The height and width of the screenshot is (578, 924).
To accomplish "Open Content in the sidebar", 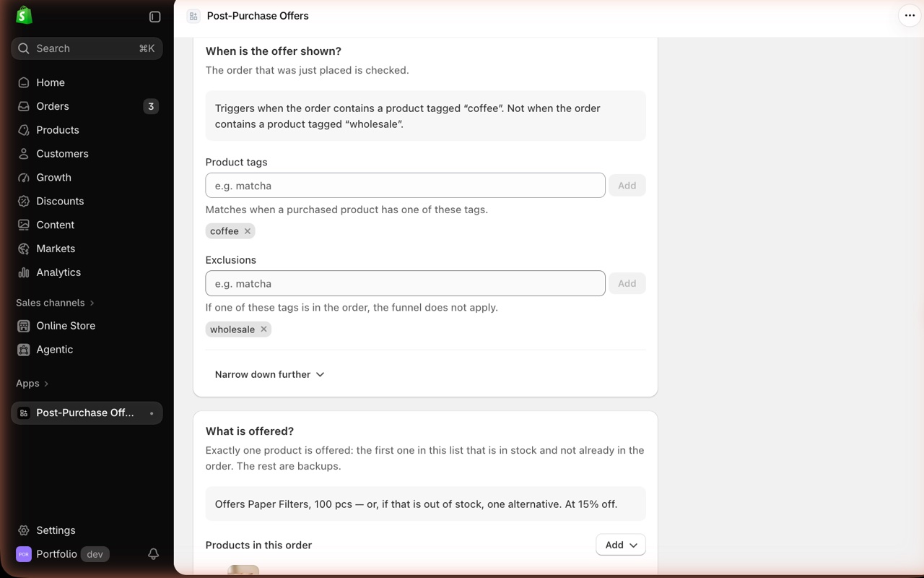I will point(87,225).
